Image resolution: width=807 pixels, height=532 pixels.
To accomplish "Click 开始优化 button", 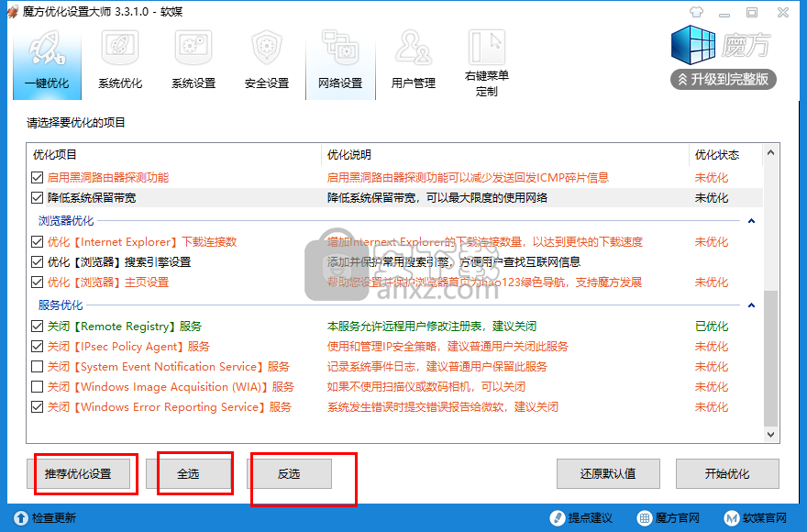I will click(727, 474).
